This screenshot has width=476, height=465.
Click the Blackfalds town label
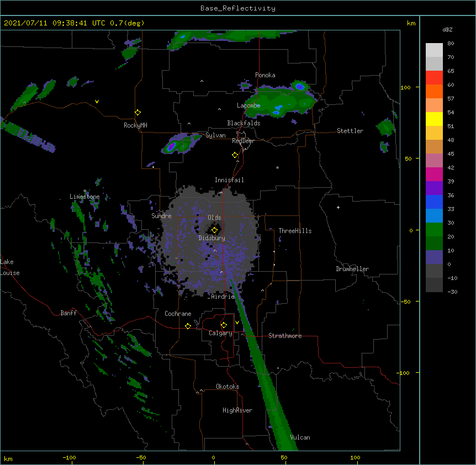click(x=244, y=123)
